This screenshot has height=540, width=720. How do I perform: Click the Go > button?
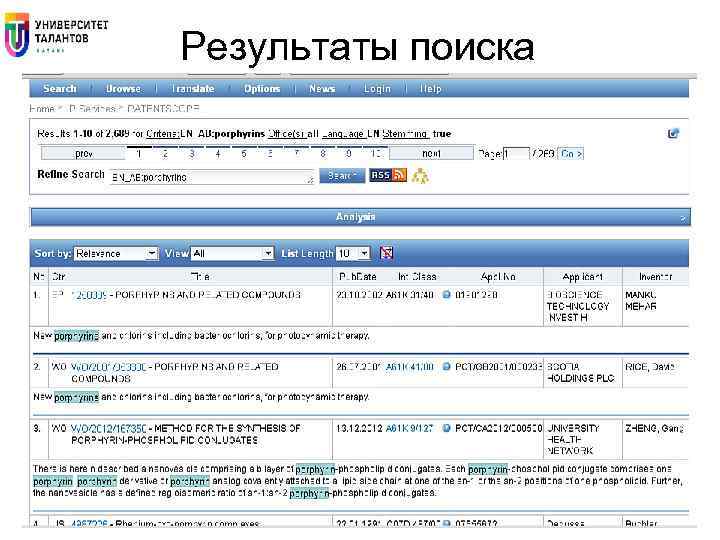(x=571, y=153)
